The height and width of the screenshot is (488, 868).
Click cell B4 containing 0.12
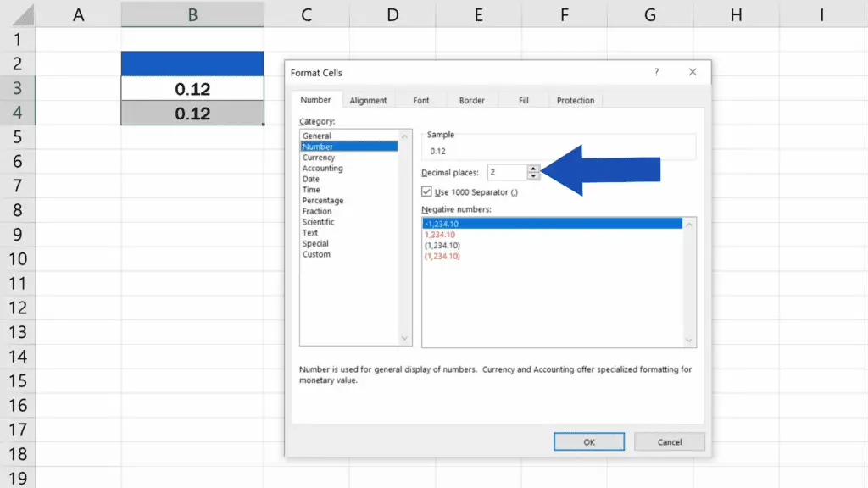(192, 113)
